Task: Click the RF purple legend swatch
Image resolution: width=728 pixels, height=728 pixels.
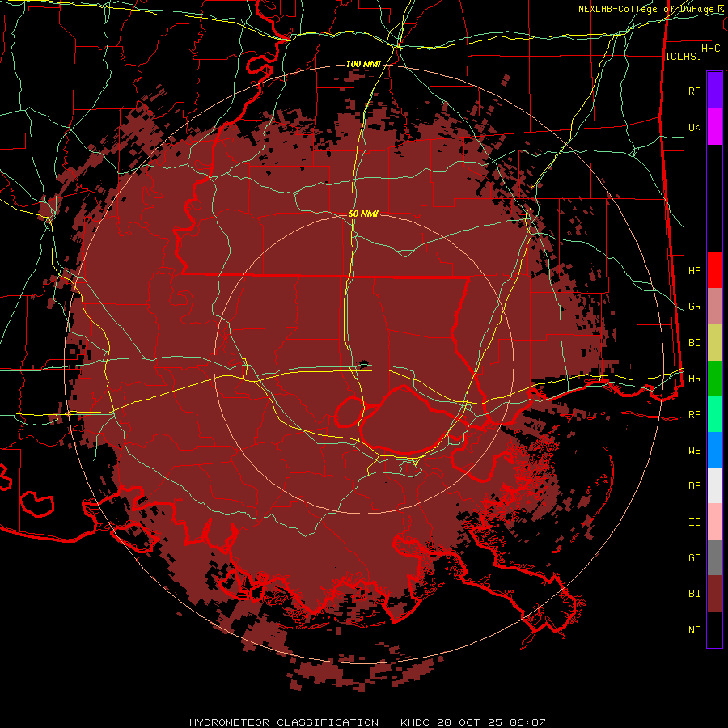Action: (714, 91)
